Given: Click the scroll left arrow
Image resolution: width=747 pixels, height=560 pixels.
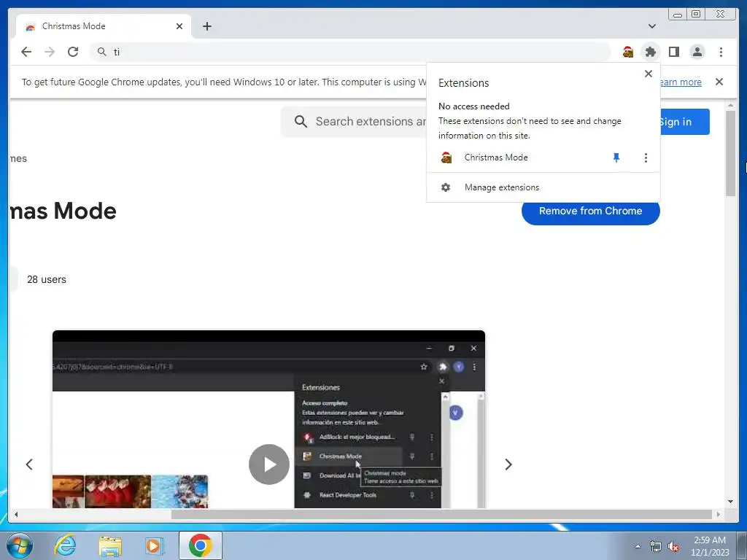Looking at the screenshot, I should tap(16, 514).
